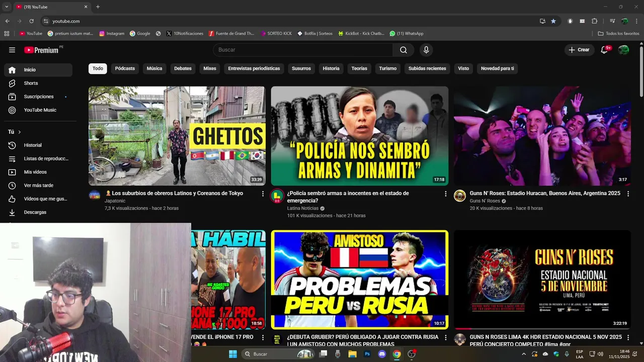Viewport: 644px width, 362px height.
Task: Select the Novedad para ti chip
Action: (x=498, y=68)
